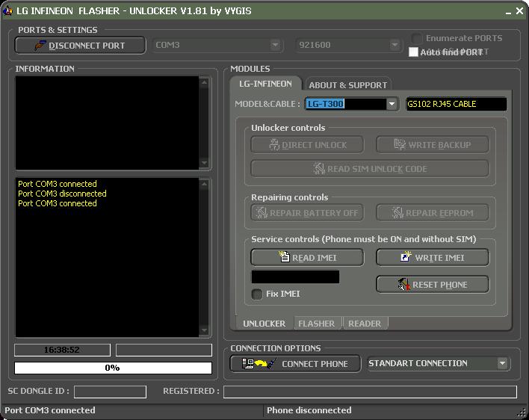The height and width of the screenshot is (420, 529).
Task: Click the lower log scrollbar down arrow
Action: tap(204, 330)
